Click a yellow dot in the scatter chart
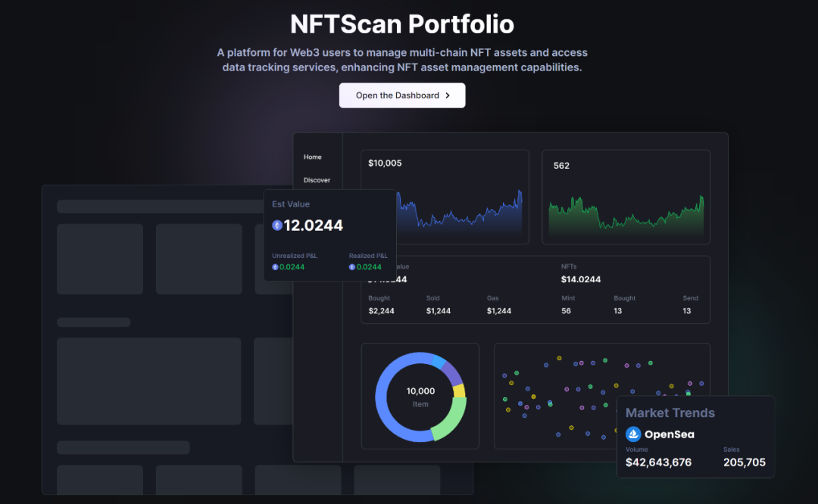The height and width of the screenshot is (504, 818). point(559,358)
